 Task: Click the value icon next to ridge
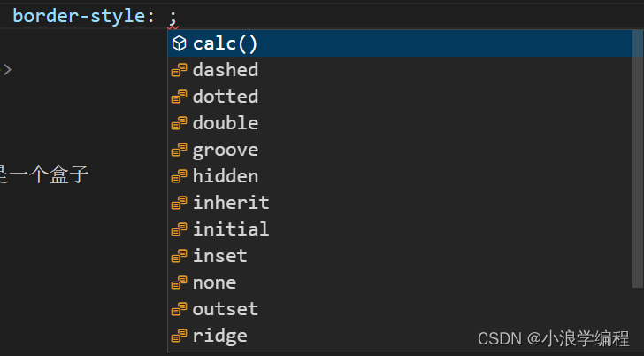tap(179, 336)
